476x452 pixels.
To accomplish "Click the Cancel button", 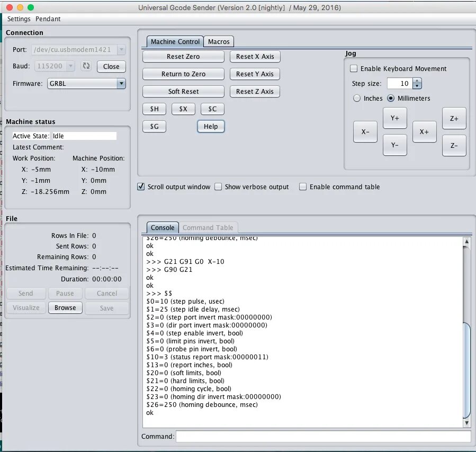I will (107, 294).
